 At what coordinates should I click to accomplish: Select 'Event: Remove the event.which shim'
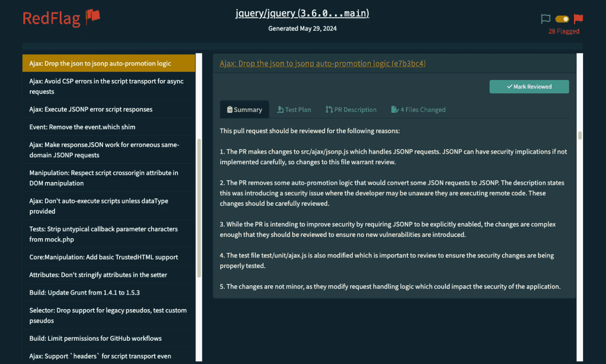pos(82,127)
